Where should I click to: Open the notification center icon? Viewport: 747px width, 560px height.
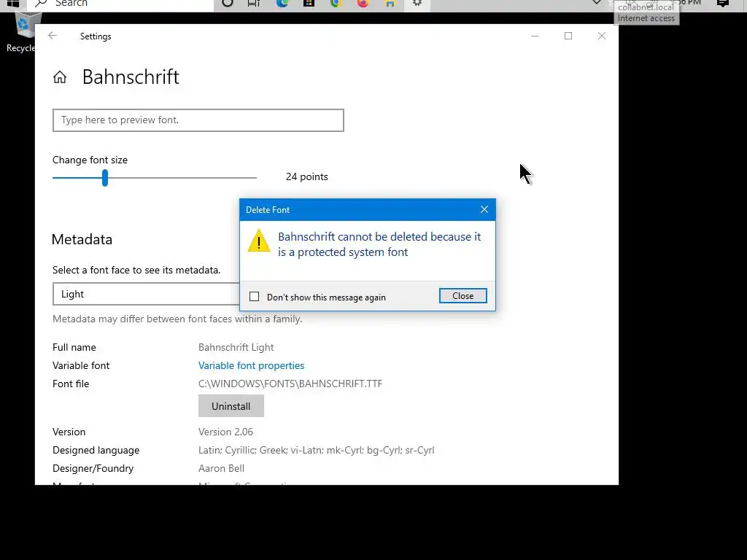(x=722, y=3)
